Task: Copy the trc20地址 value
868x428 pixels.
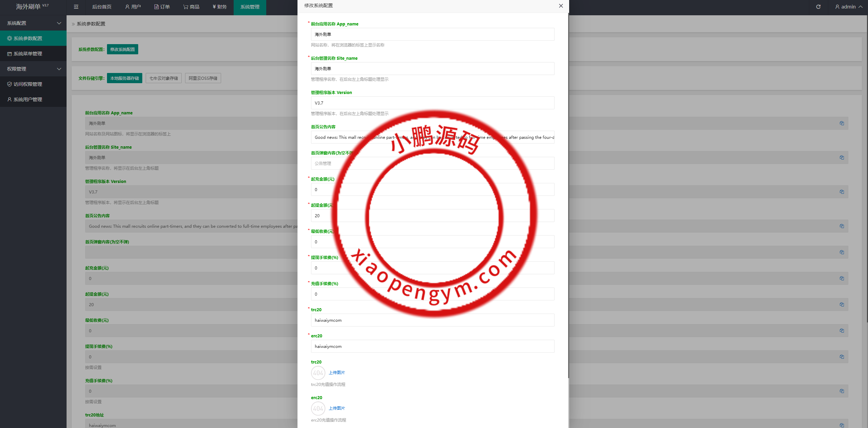Action: click(x=842, y=425)
